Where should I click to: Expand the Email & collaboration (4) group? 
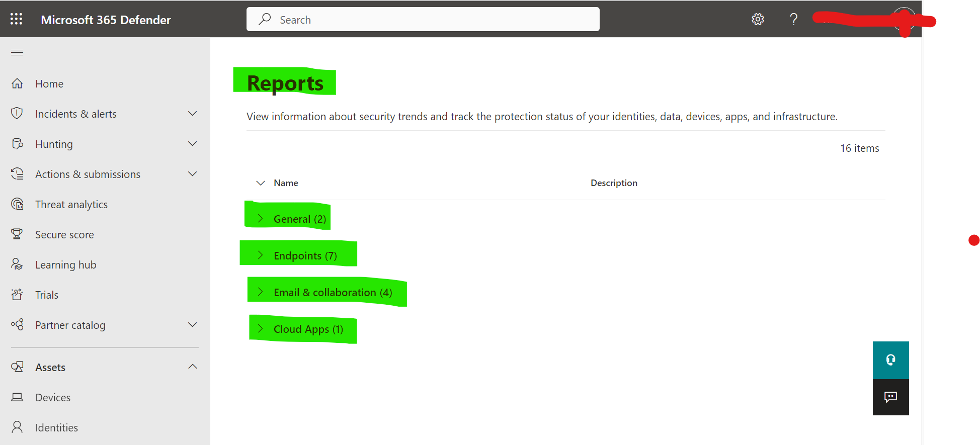tap(261, 292)
